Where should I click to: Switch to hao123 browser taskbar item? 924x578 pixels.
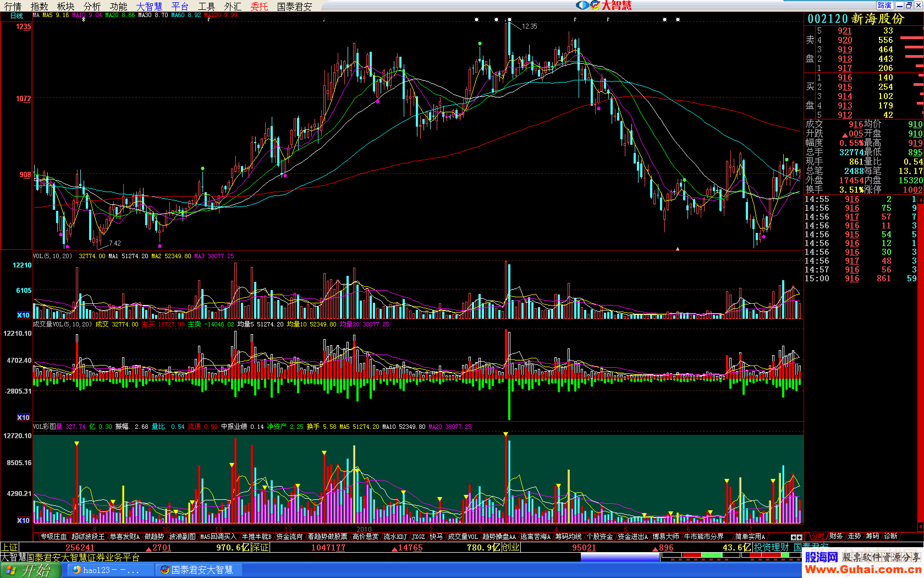(110, 570)
